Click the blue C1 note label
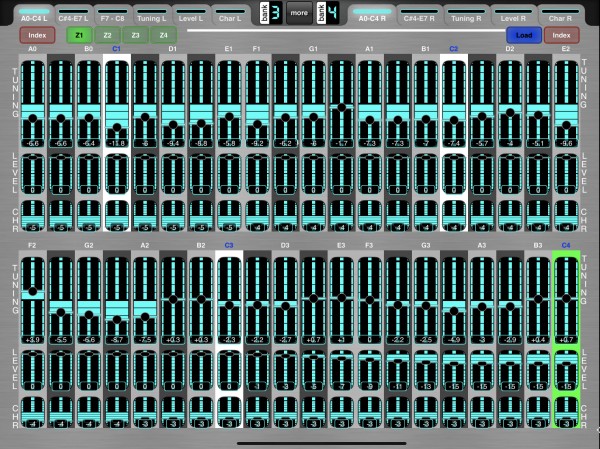The height and width of the screenshot is (449, 600). click(x=116, y=49)
